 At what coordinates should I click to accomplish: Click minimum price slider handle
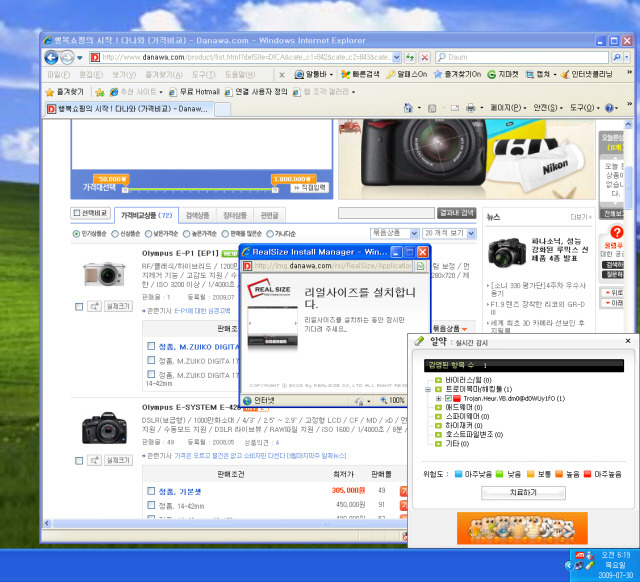pos(125,190)
